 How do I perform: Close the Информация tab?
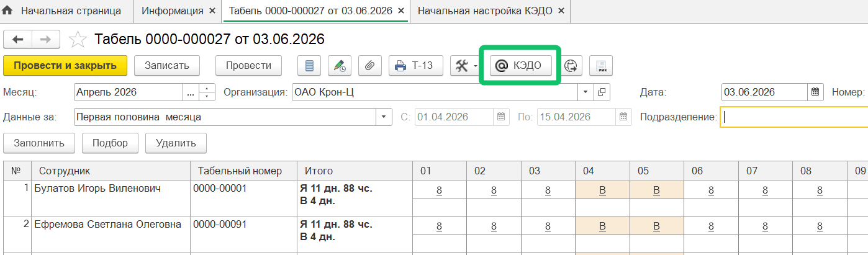click(x=212, y=11)
